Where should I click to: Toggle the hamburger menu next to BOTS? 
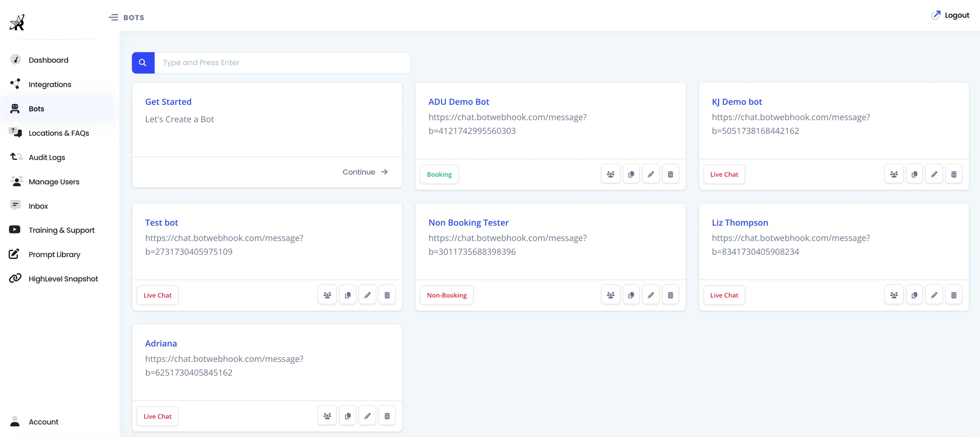pos(113,17)
